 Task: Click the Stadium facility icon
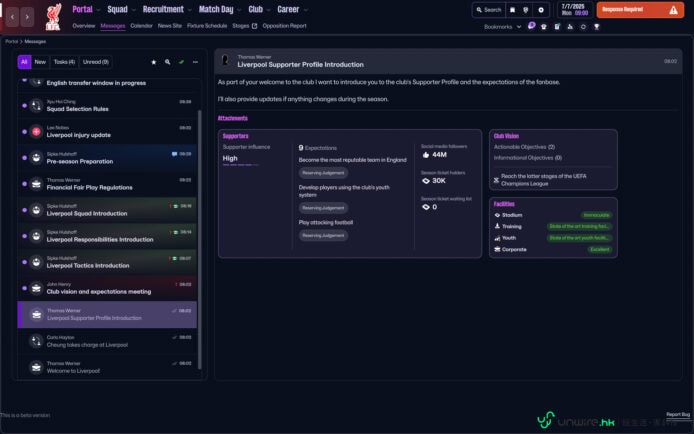[x=497, y=215]
